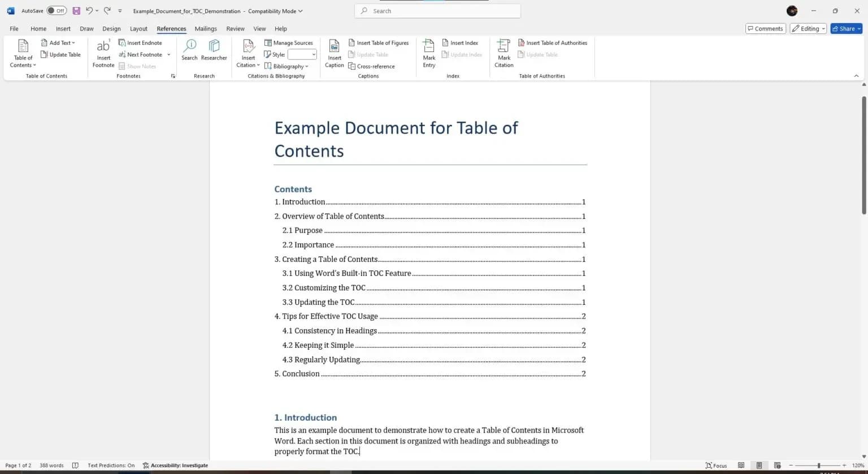This screenshot has width=868, height=474.
Task: Collapse the ribbon with the chevron
Action: tap(856, 76)
